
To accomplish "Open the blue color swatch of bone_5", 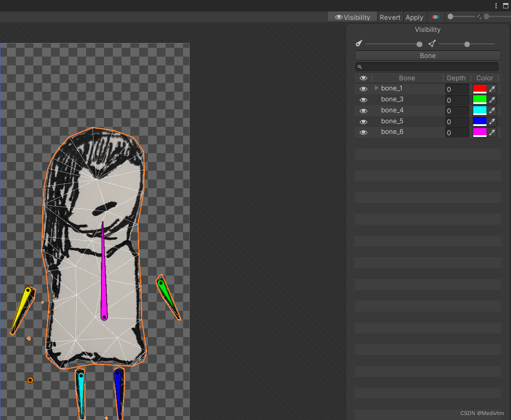I will (x=479, y=121).
